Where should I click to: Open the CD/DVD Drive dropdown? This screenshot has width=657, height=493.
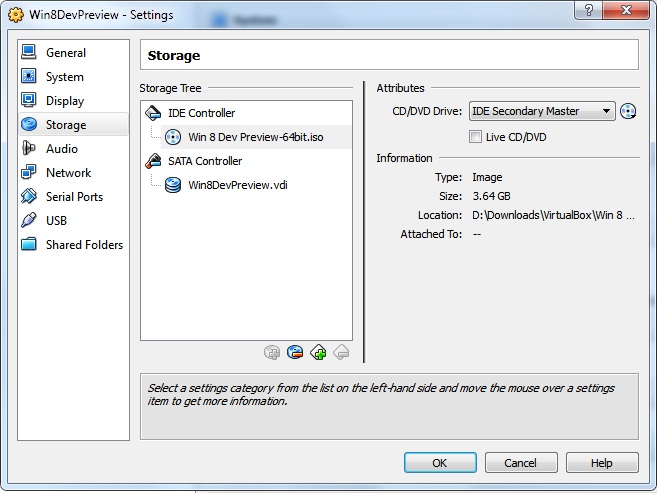tap(542, 112)
